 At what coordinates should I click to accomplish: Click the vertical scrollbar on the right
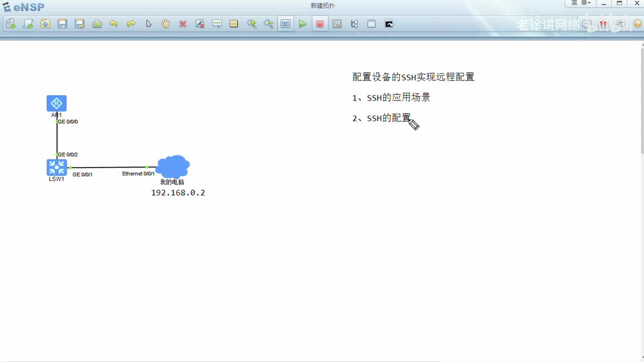(x=642, y=101)
